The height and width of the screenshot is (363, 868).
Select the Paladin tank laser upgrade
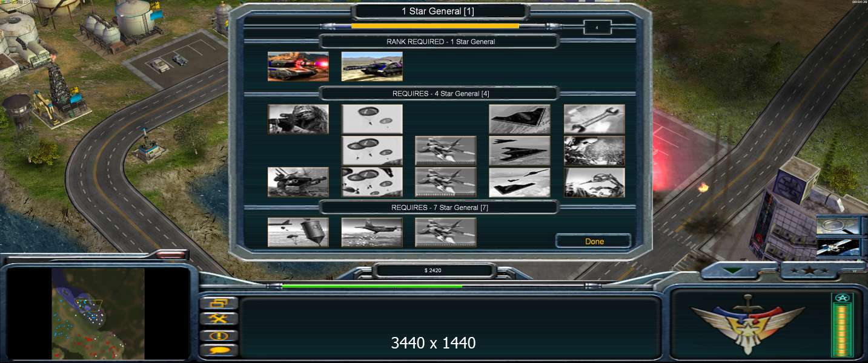click(x=299, y=67)
